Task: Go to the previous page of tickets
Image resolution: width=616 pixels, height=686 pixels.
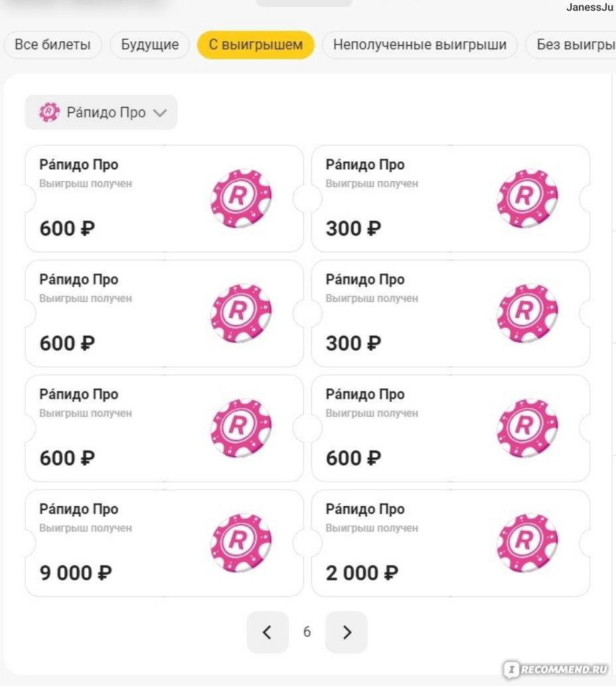Action: (268, 632)
